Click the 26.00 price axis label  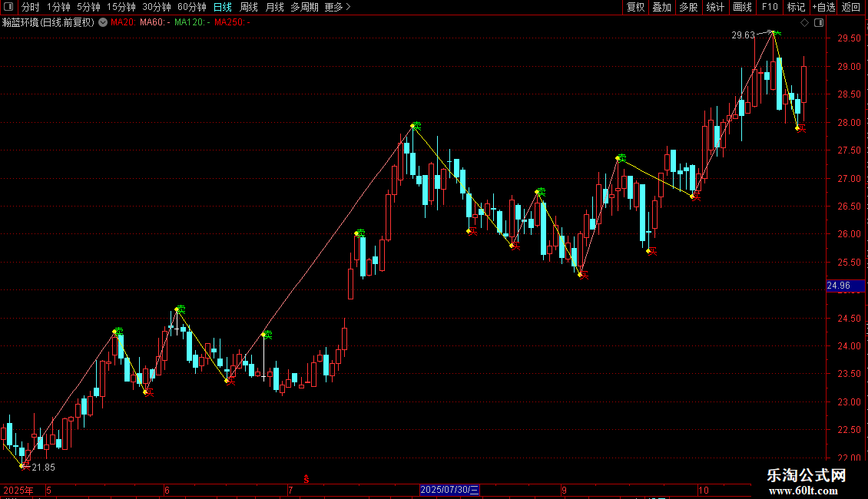point(849,235)
